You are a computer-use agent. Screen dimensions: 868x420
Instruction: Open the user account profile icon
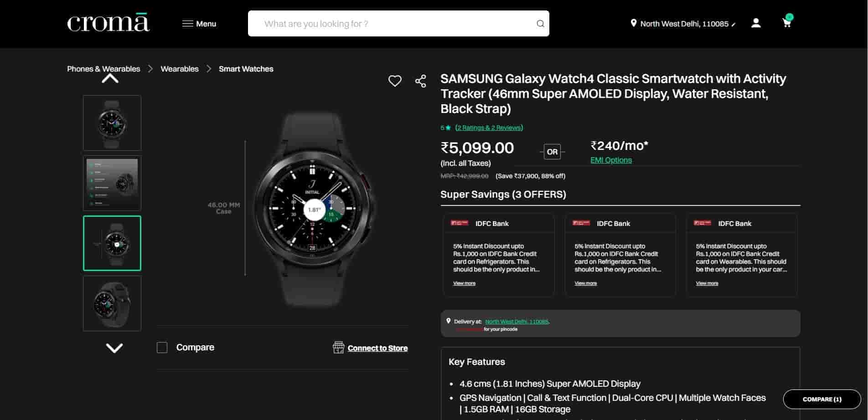(756, 23)
